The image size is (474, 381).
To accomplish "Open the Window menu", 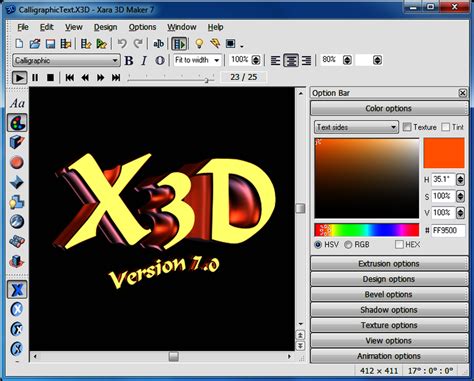I will [x=182, y=27].
